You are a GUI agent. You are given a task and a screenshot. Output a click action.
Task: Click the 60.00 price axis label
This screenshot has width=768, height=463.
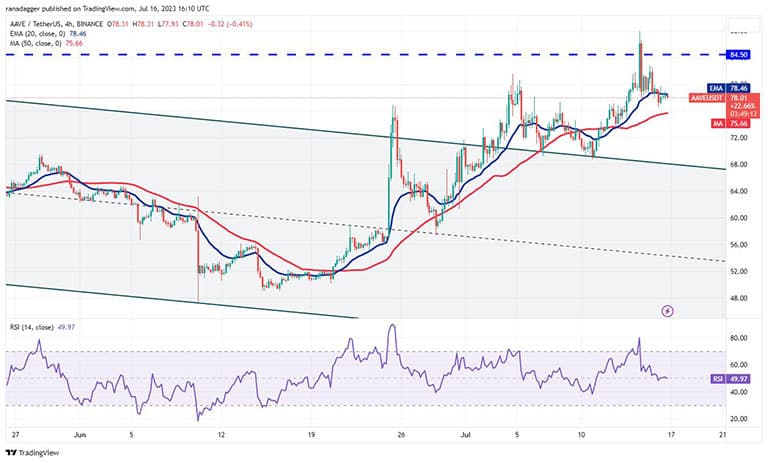coord(738,218)
